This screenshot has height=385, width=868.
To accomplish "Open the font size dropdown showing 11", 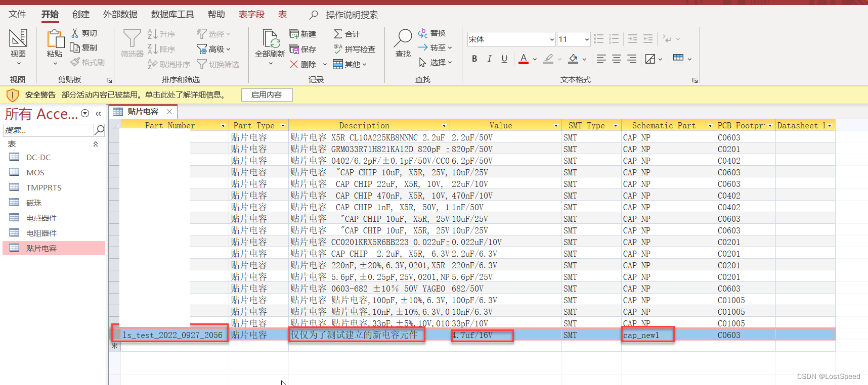I will [x=586, y=39].
